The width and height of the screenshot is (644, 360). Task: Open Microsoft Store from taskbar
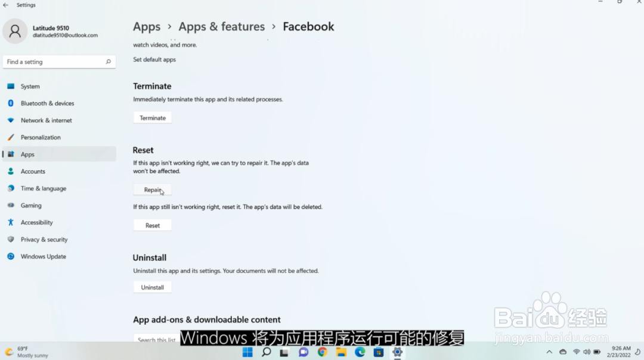379,352
